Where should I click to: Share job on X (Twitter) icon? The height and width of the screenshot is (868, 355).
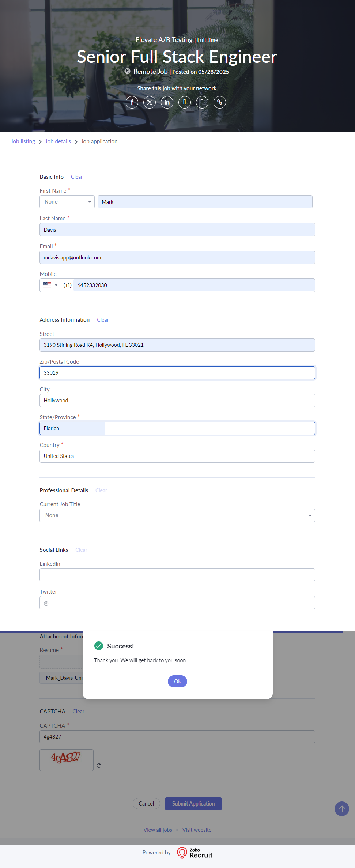tap(150, 102)
